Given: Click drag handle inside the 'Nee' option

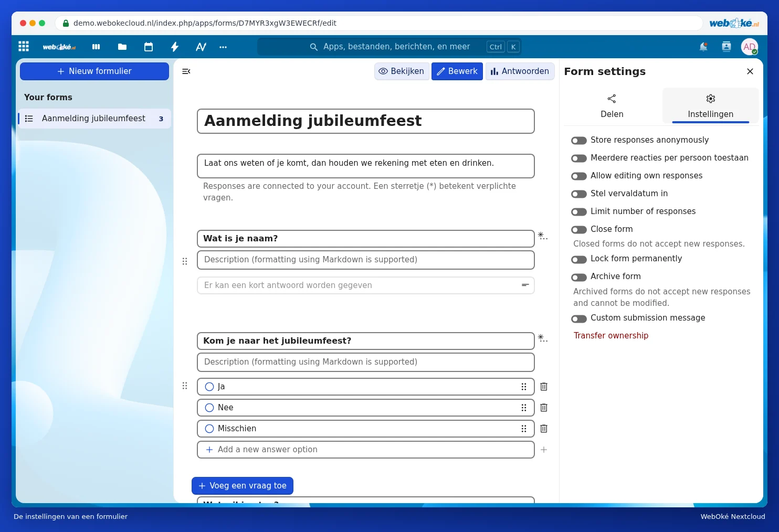Looking at the screenshot, I should point(524,408).
